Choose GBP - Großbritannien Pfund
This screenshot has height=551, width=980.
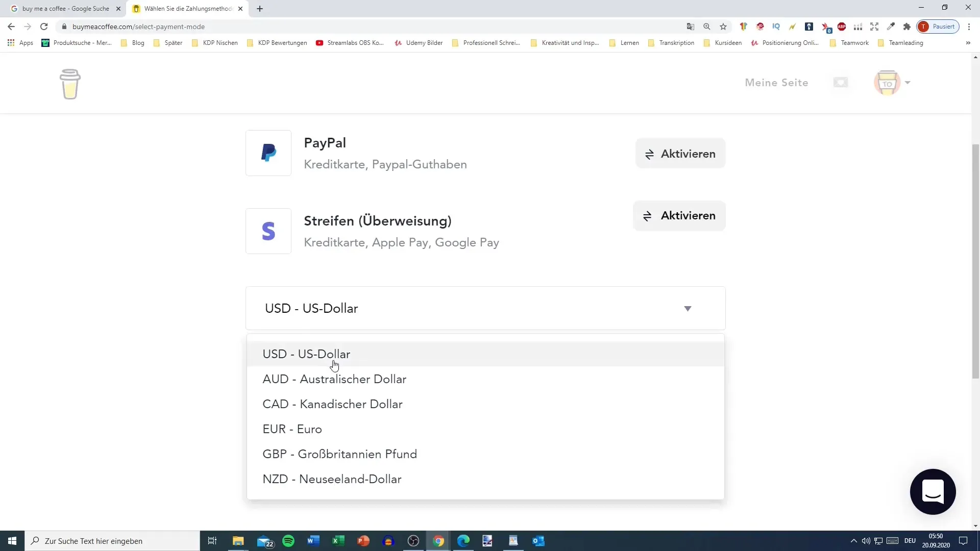(485, 454)
